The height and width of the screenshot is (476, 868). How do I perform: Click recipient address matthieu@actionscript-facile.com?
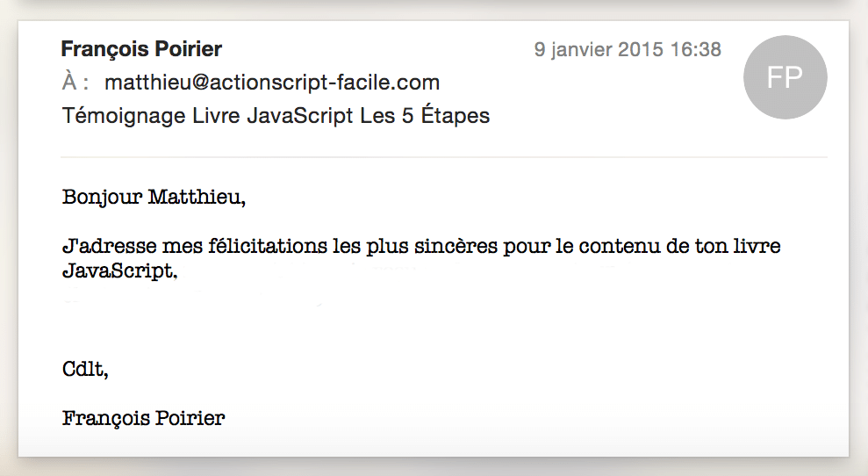click(272, 83)
